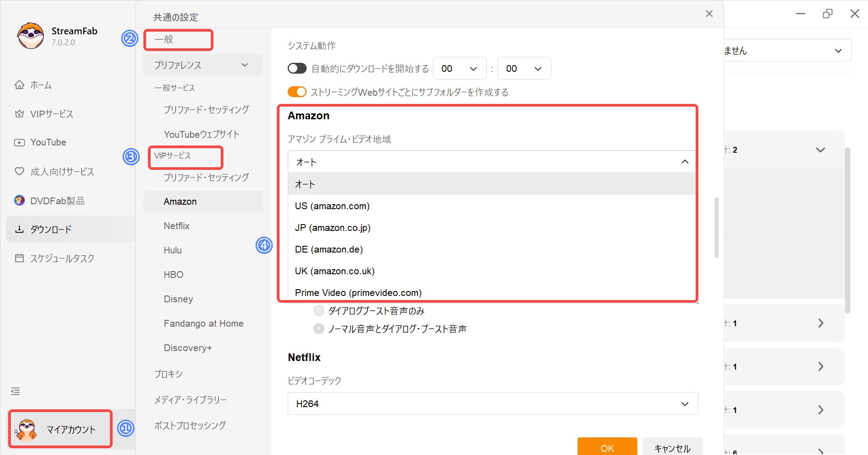Open the ビデオコーデック H264 dropdown
Screen dimensions: 868x455
point(493,403)
